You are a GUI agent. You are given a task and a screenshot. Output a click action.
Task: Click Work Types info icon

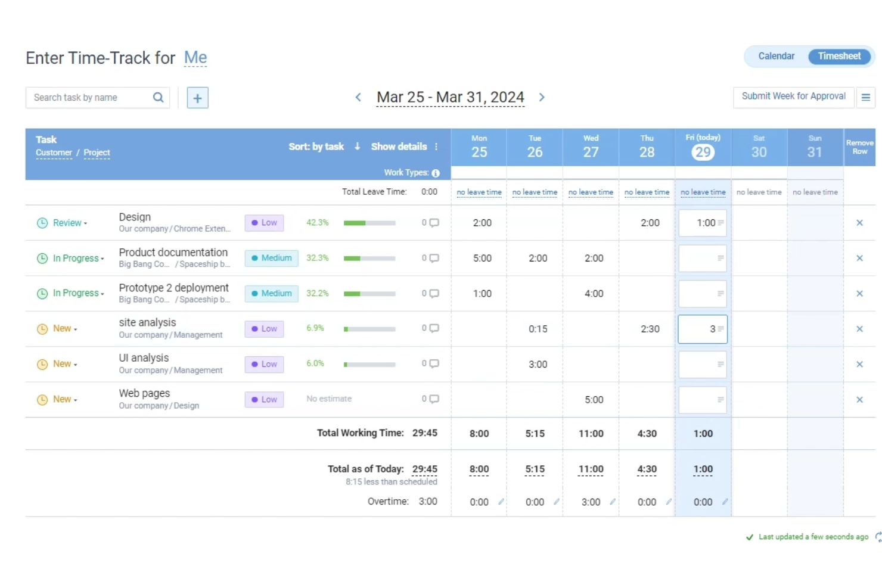[x=436, y=173]
